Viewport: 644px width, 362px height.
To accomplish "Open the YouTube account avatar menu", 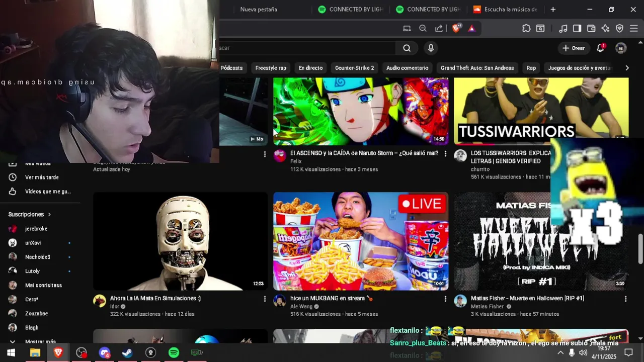I will click(x=621, y=48).
